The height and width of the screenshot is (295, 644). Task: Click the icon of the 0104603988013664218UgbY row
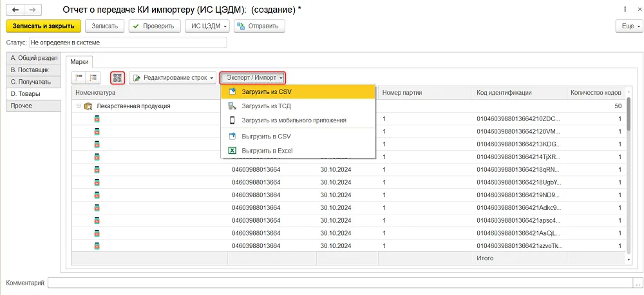(97, 182)
